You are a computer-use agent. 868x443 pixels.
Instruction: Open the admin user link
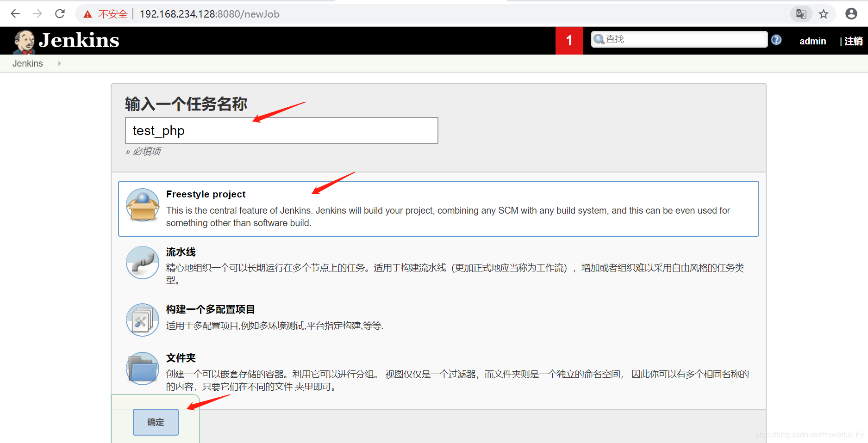click(812, 41)
